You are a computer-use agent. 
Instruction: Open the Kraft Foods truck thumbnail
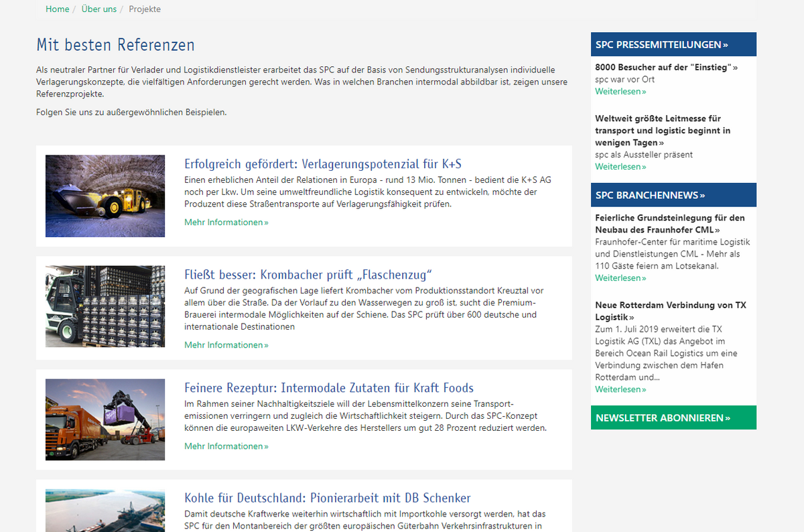pyautogui.click(x=105, y=419)
